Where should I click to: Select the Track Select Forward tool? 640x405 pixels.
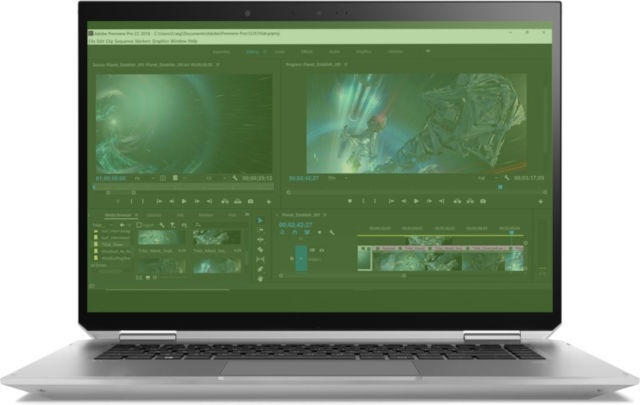260,230
